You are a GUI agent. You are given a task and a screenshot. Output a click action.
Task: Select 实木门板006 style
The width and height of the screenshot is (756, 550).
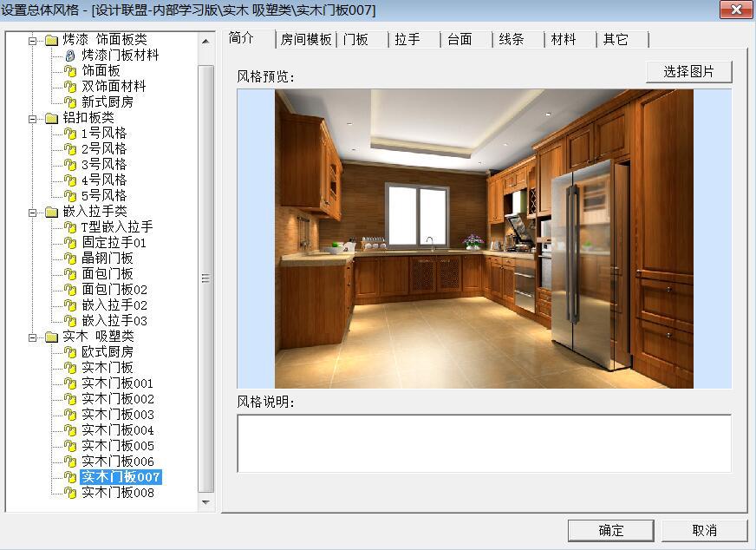118,462
